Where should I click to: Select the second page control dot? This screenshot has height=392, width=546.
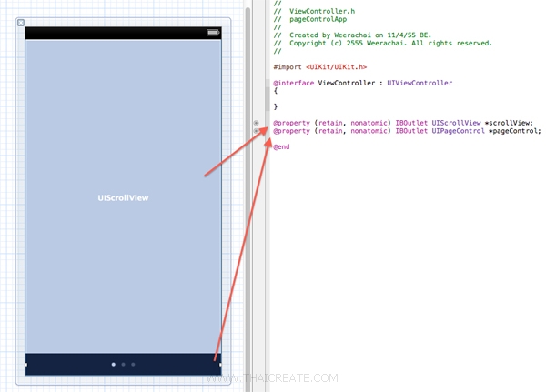click(x=123, y=364)
